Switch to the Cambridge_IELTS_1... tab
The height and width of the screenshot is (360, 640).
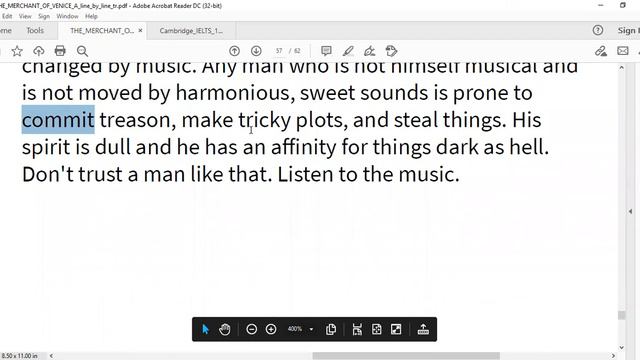191,31
